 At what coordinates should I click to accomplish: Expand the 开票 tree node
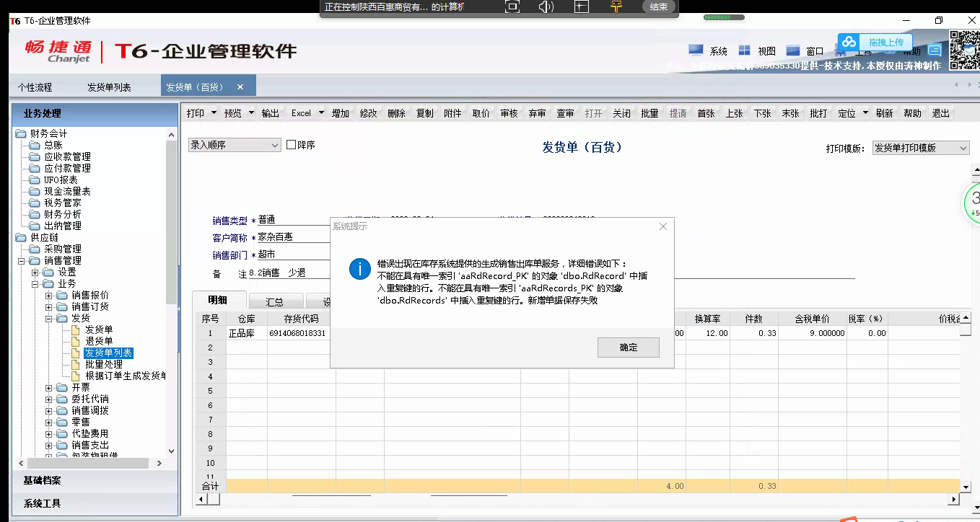coord(49,388)
